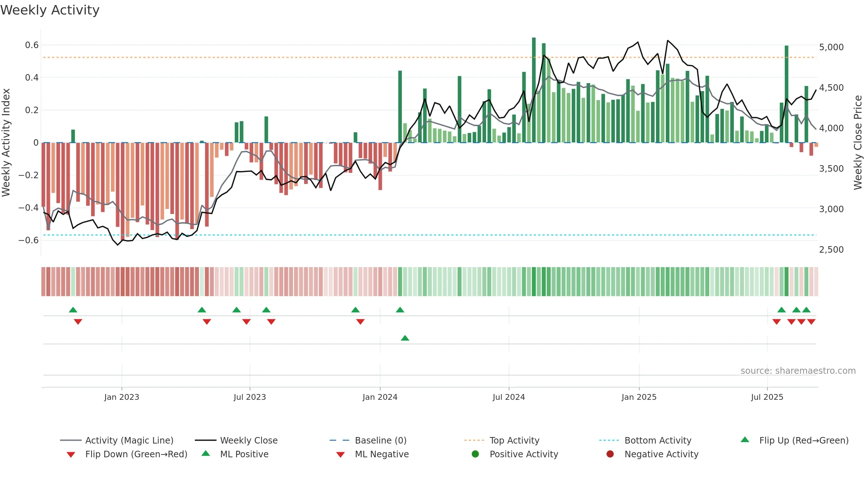This screenshot has height=488, width=868.
Task: Click the 'Jul 2025' x-axis label
Action: click(767, 397)
